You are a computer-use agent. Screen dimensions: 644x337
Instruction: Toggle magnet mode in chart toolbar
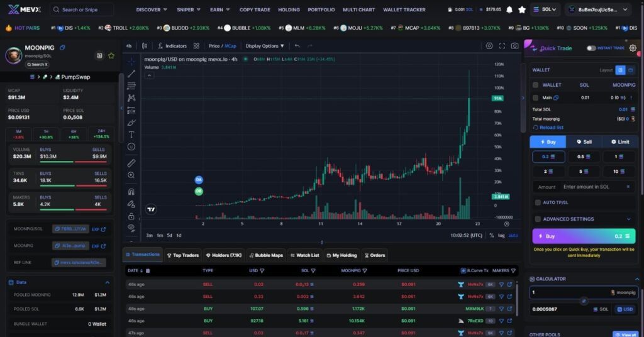pos(131,191)
